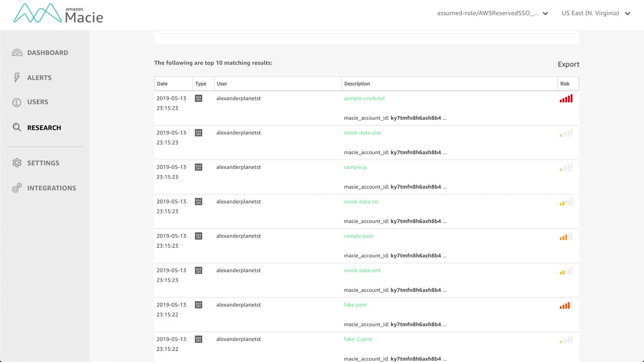Go to the Alerts section
The width and height of the screenshot is (644, 362).
39,78
